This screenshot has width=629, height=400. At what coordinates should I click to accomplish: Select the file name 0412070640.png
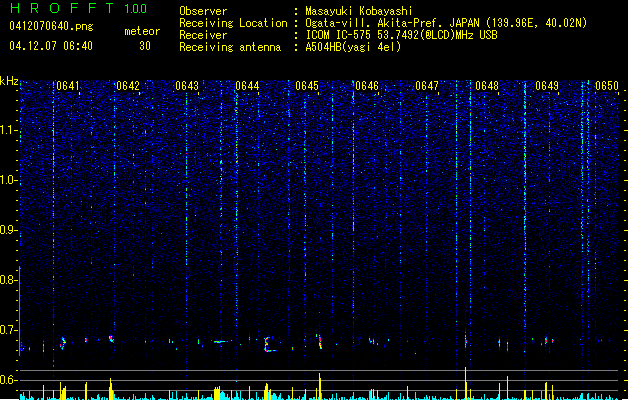[51, 26]
